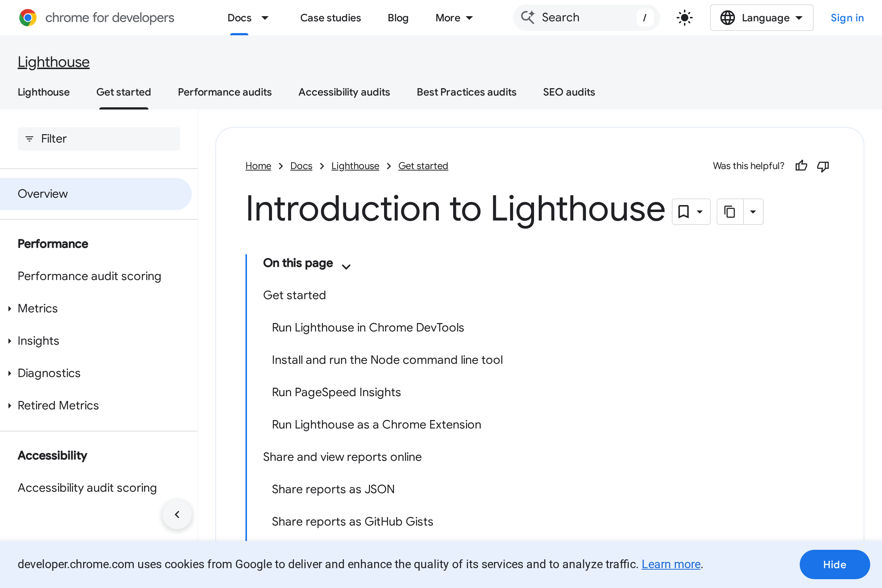Toggle the bookmark options arrow
Image resolution: width=882 pixels, height=588 pixels.
(x=699, y=212)
